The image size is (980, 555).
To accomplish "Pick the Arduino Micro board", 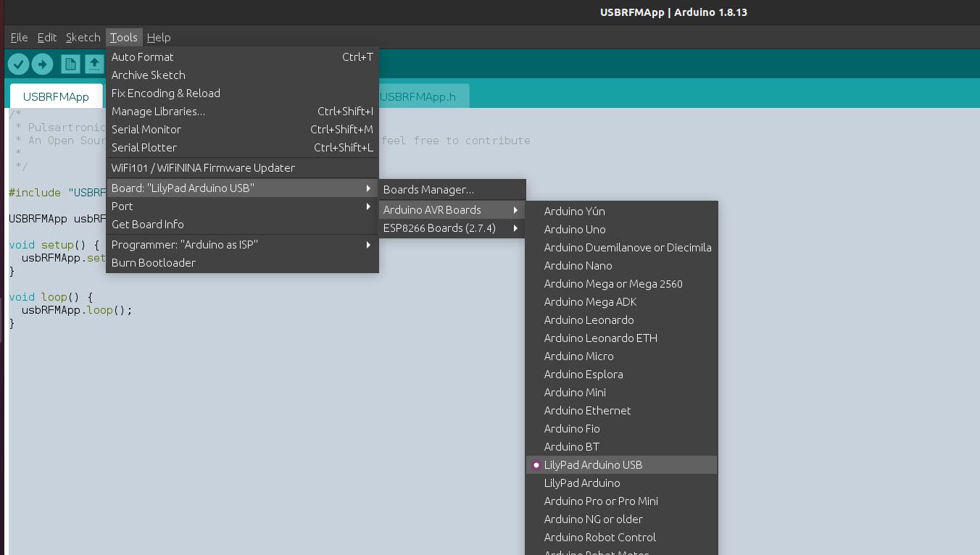I will (622, 356).
